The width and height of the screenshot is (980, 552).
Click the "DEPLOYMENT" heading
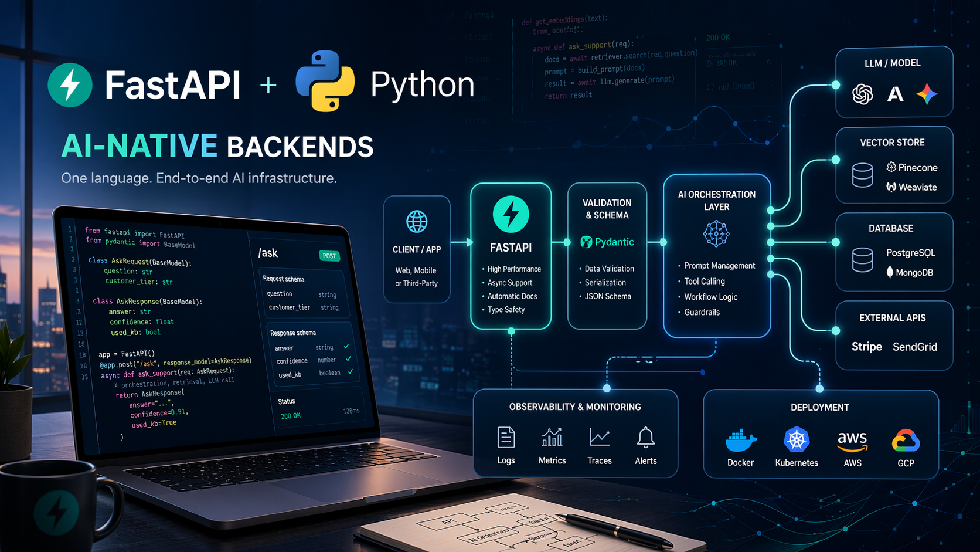pyautogui.click(x=819, y=407)
